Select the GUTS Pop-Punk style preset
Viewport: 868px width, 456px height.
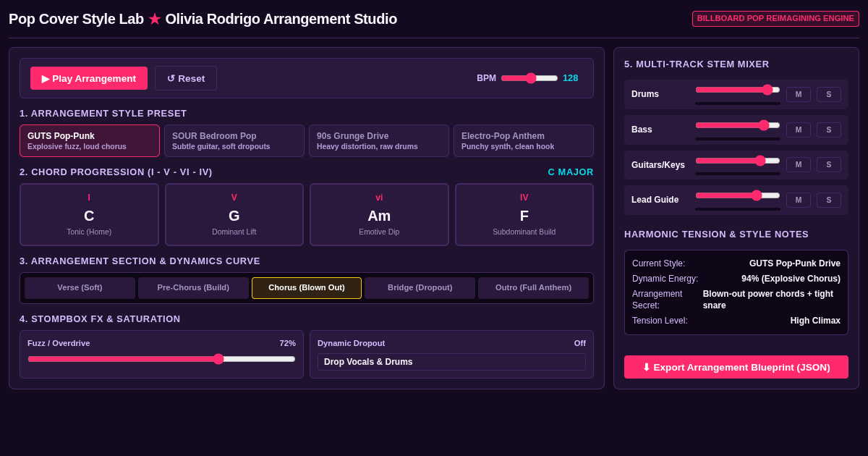(90, 140)
